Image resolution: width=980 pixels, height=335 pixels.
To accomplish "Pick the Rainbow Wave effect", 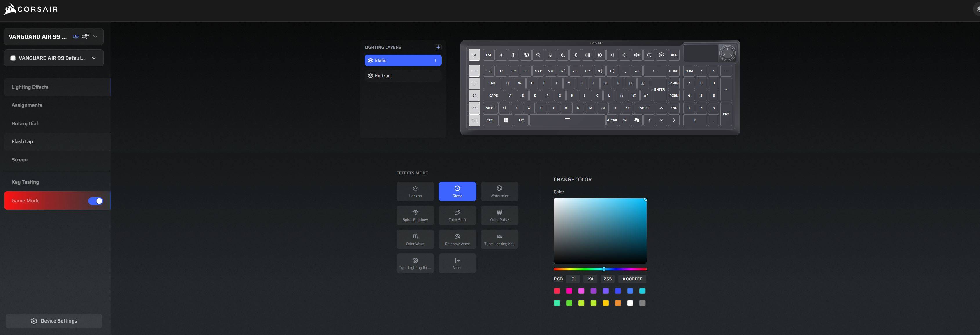I will [457, 239].
